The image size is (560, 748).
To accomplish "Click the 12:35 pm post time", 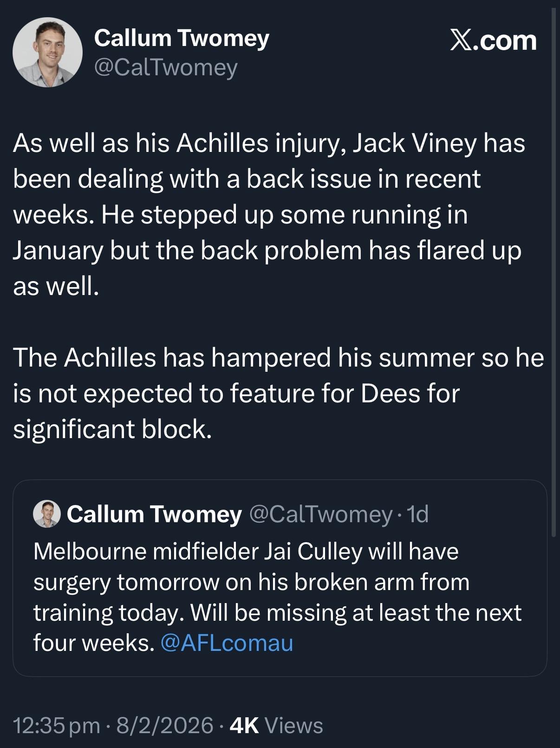I will pos(57,725).
